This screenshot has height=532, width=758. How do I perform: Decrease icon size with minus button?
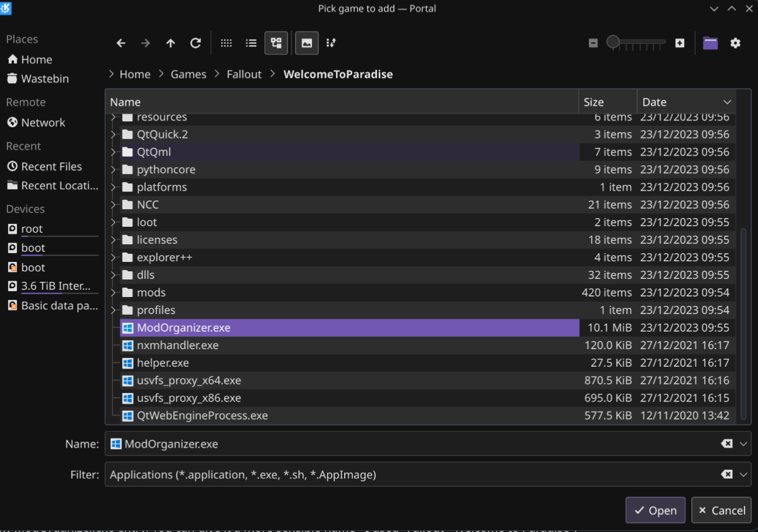point(593,43)
